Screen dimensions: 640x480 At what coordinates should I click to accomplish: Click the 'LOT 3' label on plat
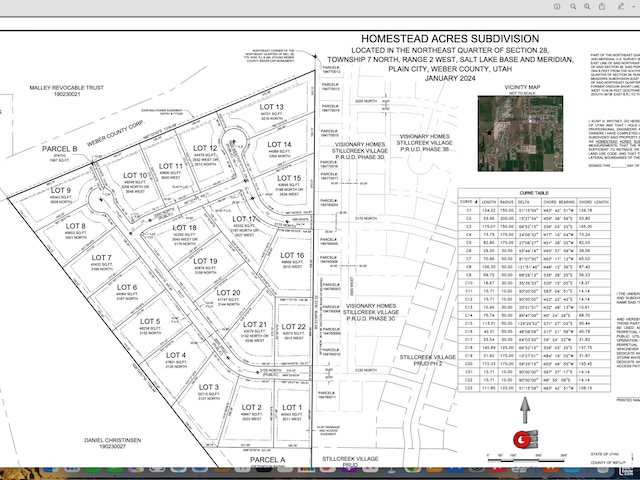pyautogui.click(x=209, y=387)
